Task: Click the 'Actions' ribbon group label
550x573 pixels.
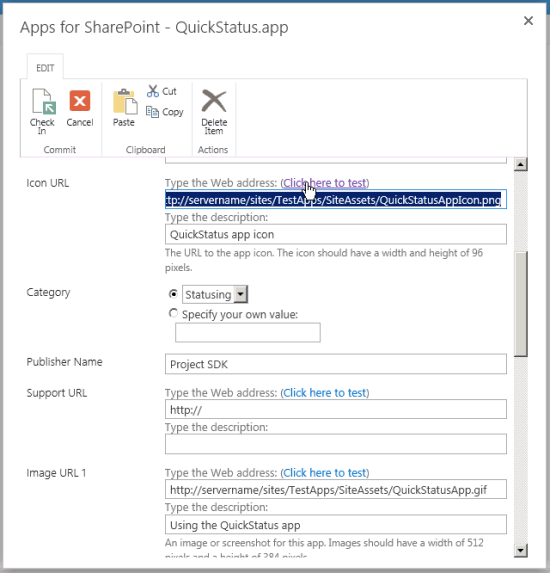Action: tap(213, 150)
